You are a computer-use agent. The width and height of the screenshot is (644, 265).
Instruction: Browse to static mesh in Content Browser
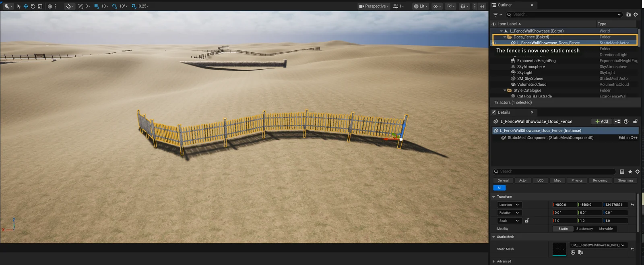pyautogui.click(x=580, y=253)
